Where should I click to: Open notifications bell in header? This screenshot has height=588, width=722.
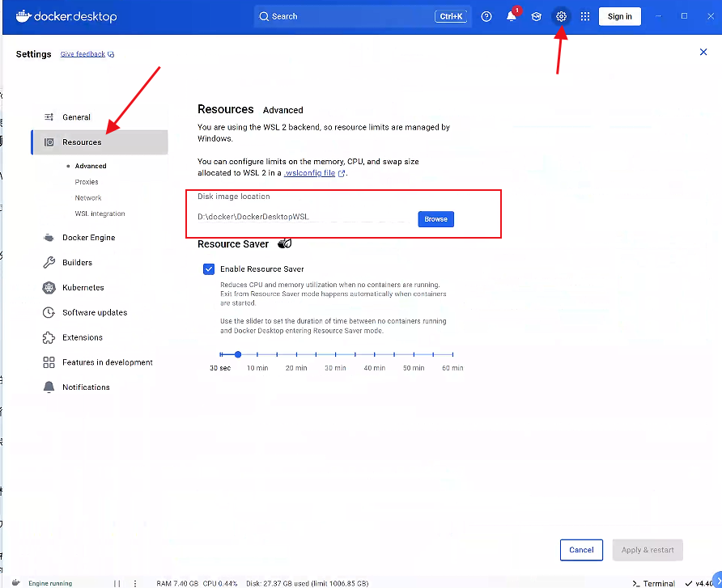pyautogui.click(x=511, y=16)
